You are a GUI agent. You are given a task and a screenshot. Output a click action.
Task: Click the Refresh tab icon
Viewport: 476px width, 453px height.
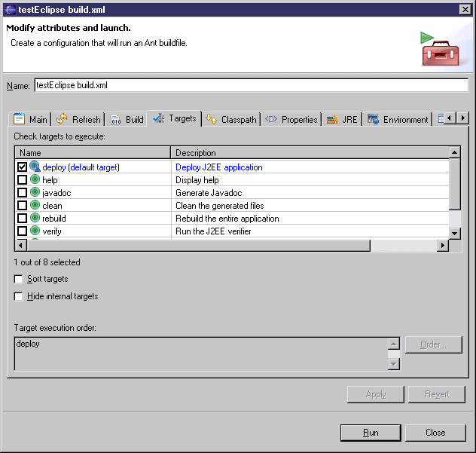click(62, 119)
